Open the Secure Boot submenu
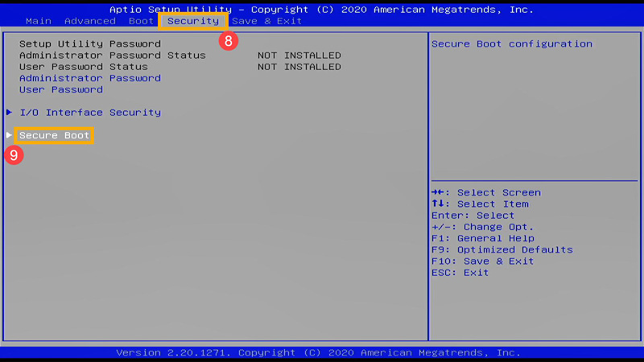This screenshot has height=362, width=644. click(55, 135)
